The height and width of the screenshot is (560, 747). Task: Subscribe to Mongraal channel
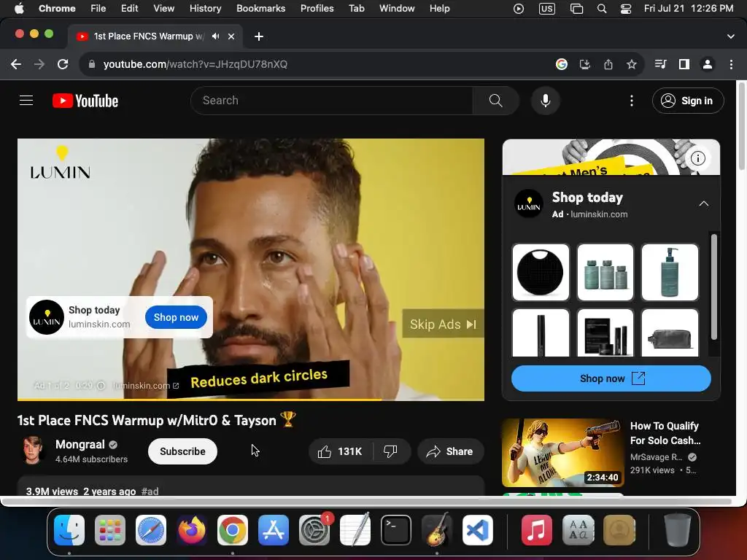pyautogui.click(x=182, y=451)
